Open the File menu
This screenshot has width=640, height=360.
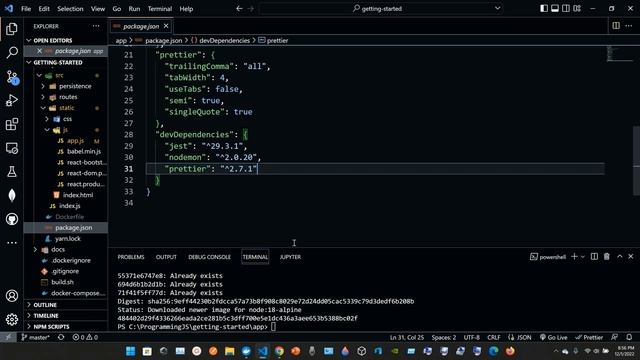[26, 9]
